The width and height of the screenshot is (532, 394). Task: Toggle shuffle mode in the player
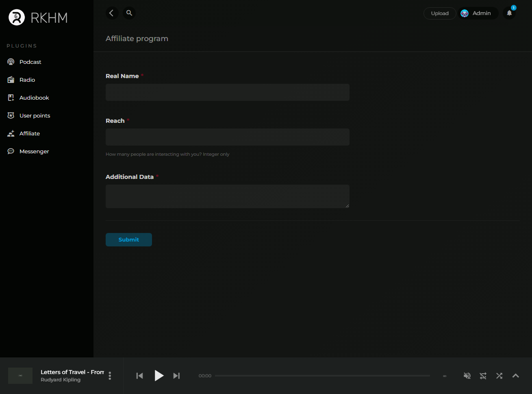(499, 376)
